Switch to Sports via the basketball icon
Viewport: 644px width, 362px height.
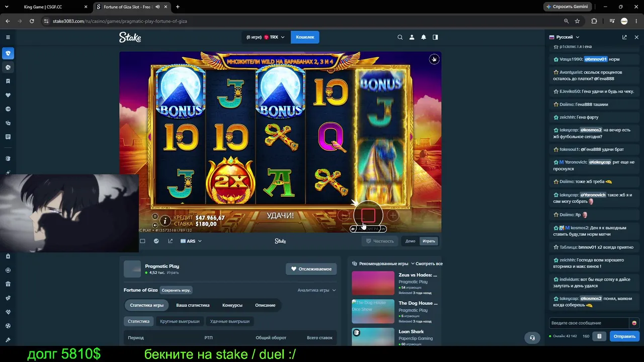tap(8, 67)
